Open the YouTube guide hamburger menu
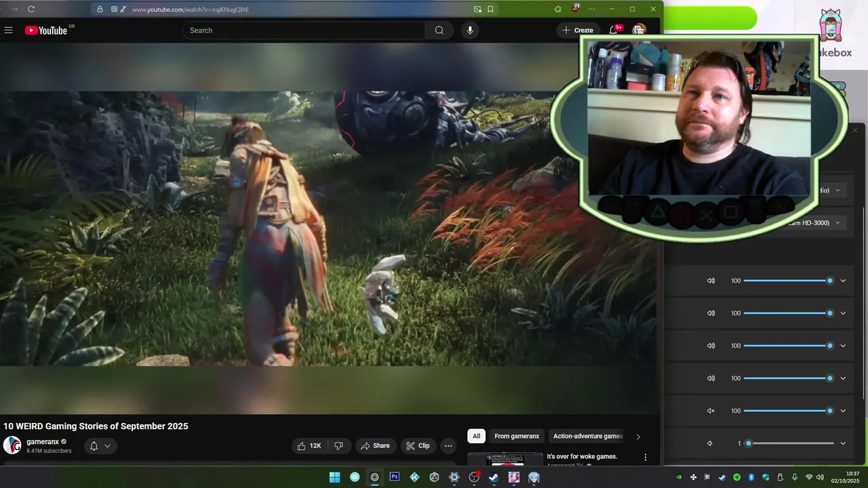Screen dimensions: 868x488 point(9,30)
